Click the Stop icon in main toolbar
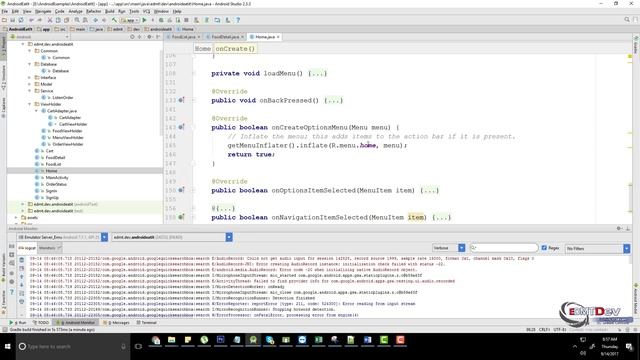Image resolution: width=640 pixels, height=360 pixels. [186, 20]
